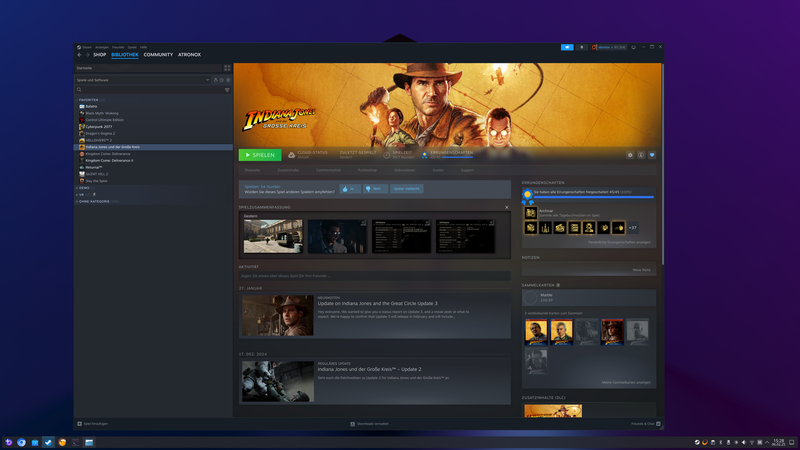The image size is (800, 450).
Task: Click the magnifier search icon in library
Action: [79, 89]
